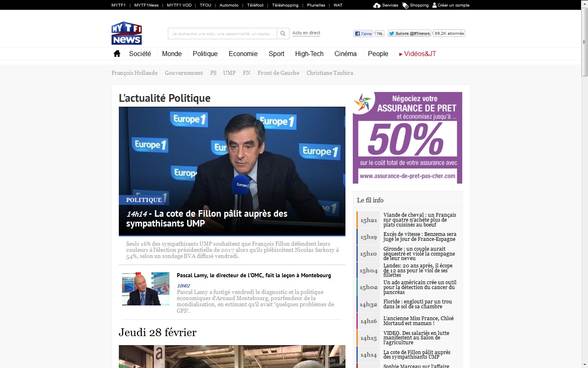Image resolution: width=588 pixels, height=368 pixels.
Task: Open the ado américain cancer item
Action: pos(420,287)
